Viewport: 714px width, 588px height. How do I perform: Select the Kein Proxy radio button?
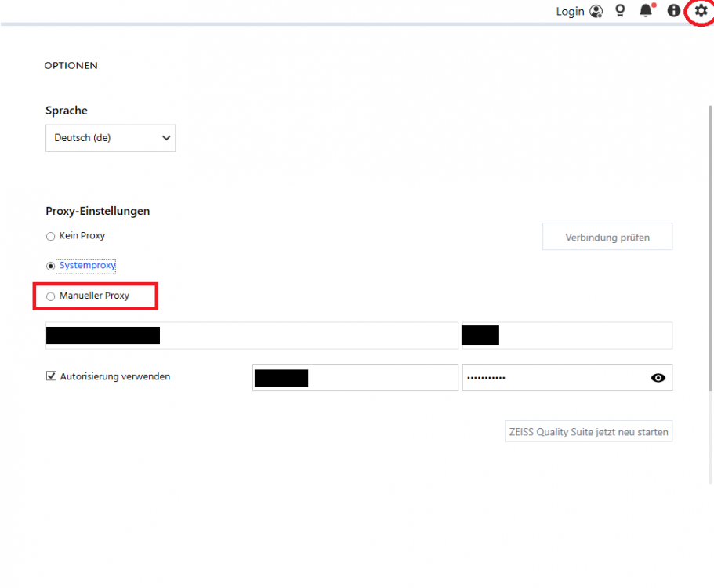51,236
